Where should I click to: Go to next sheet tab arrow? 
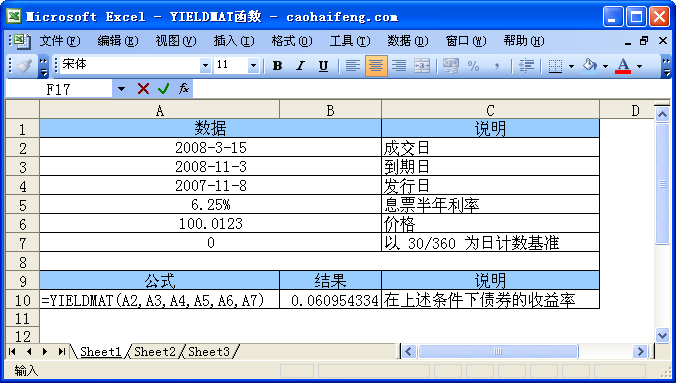[45, 352]
